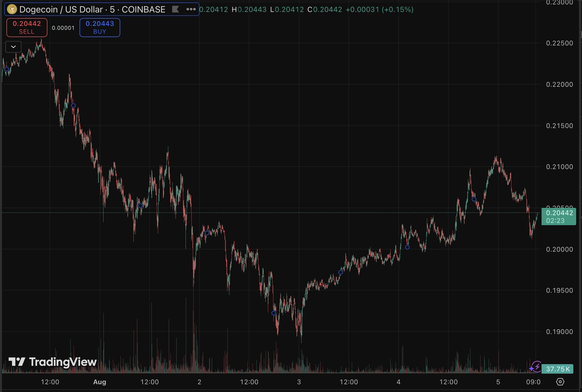Image resolution: width=582 pixels, height=392 pixels.
Task: Click the current price label 0.20442
Action: click(x=559, y=212)
